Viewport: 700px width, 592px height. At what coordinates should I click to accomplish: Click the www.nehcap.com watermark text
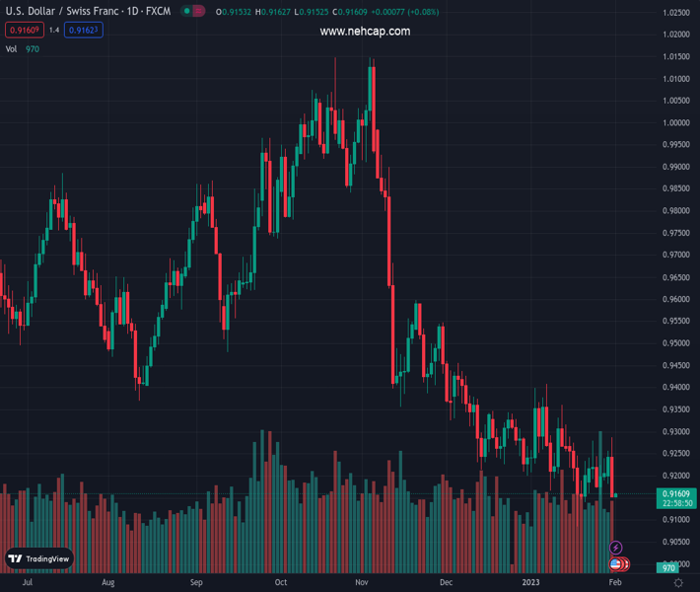point(365,32)
